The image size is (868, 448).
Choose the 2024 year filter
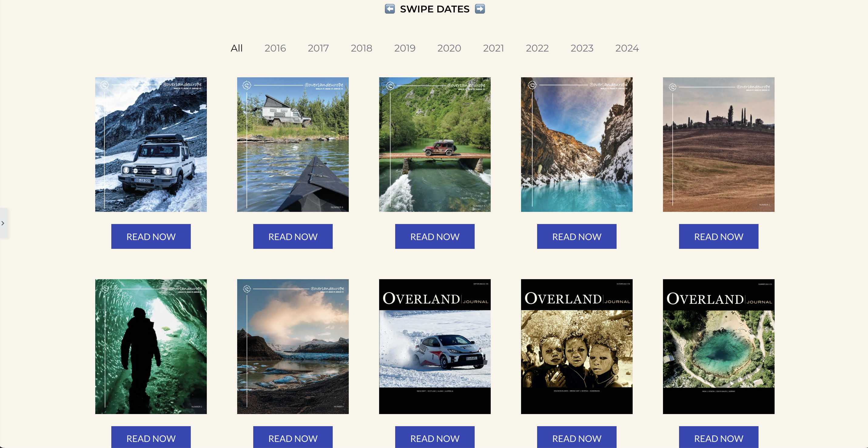pos(627,48)
